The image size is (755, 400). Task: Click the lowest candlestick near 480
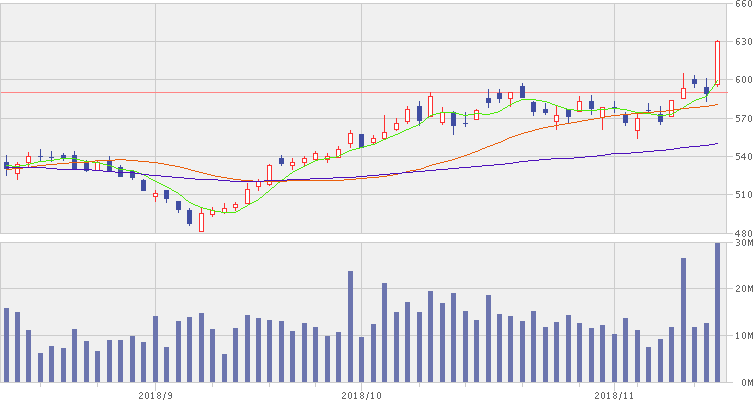point(201,222)
